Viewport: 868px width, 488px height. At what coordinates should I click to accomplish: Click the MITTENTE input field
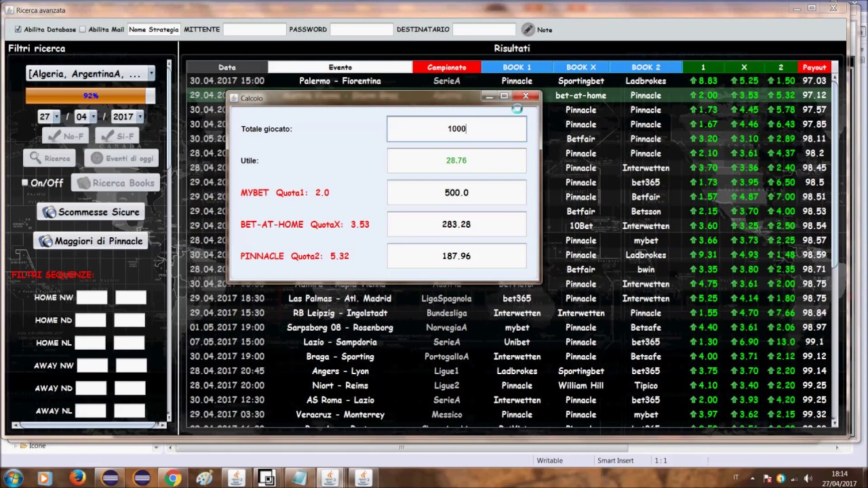pos(254,29)
